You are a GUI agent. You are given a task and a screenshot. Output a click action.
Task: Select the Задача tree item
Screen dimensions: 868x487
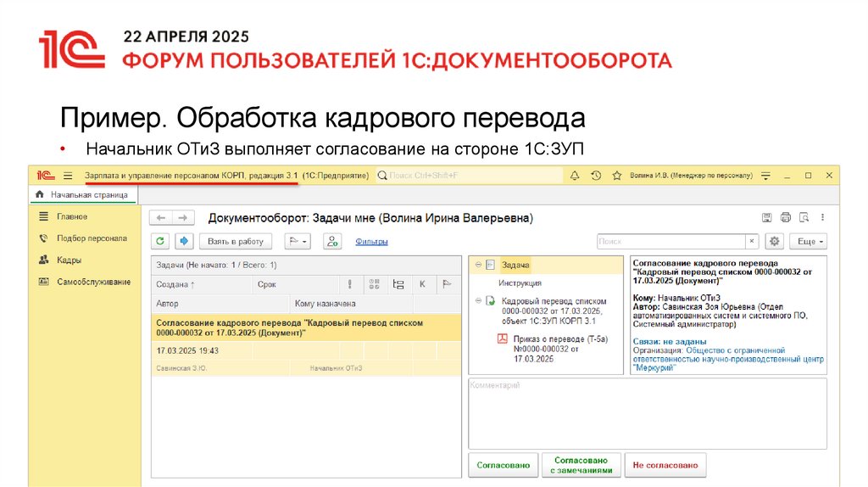(515, 265)
